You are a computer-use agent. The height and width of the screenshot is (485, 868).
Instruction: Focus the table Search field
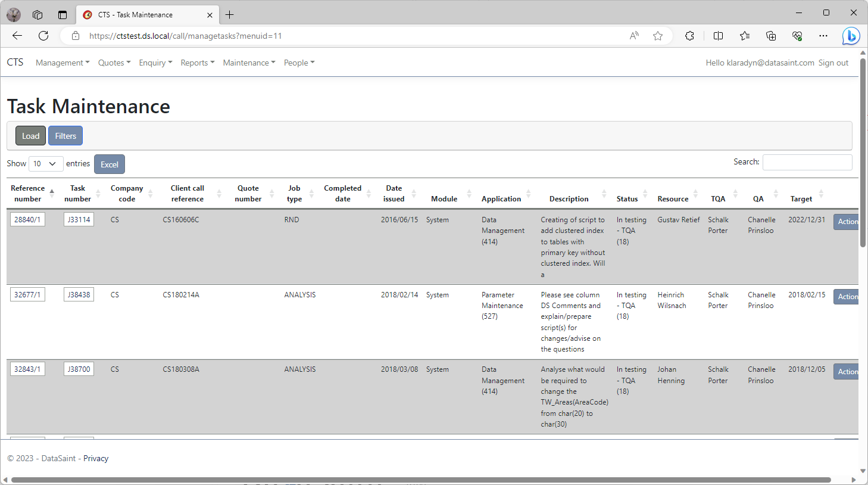tap(807, 162)
